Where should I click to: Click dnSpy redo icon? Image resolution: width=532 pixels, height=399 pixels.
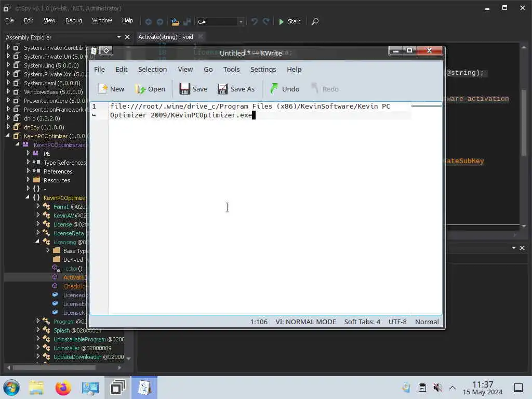267,22
